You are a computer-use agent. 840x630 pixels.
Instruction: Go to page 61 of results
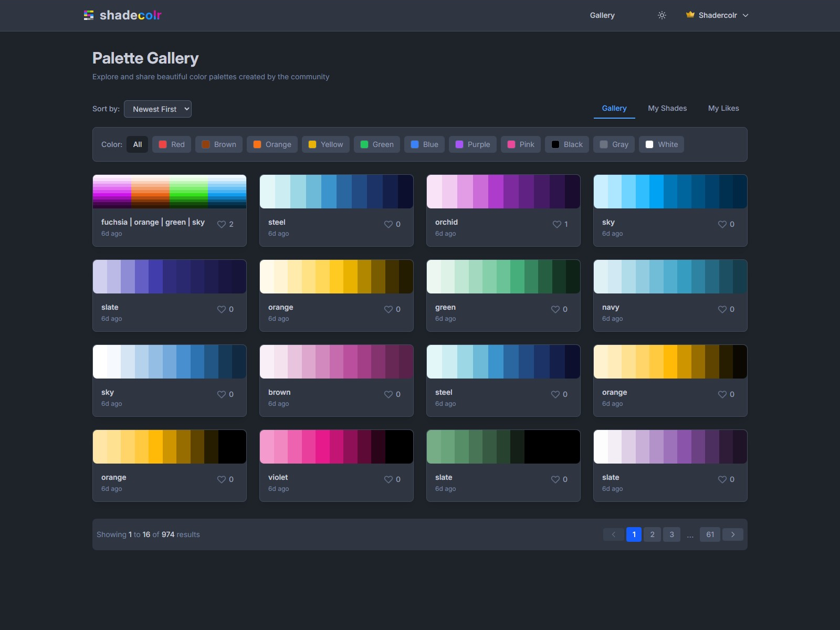[710, 534]
